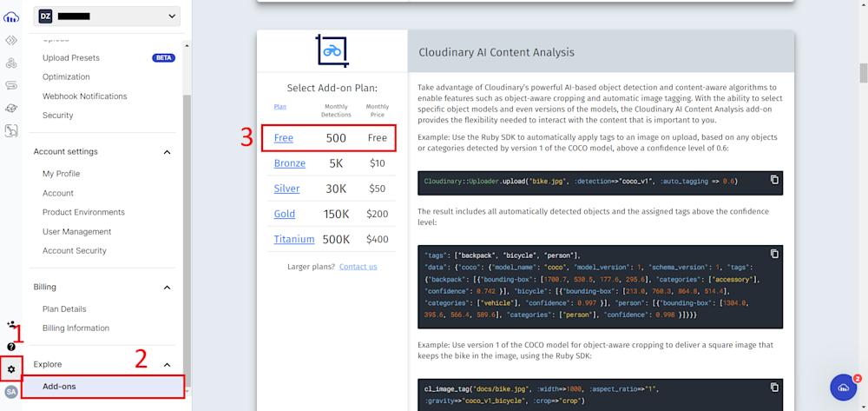Open the help question mark icon

point(11,347)
